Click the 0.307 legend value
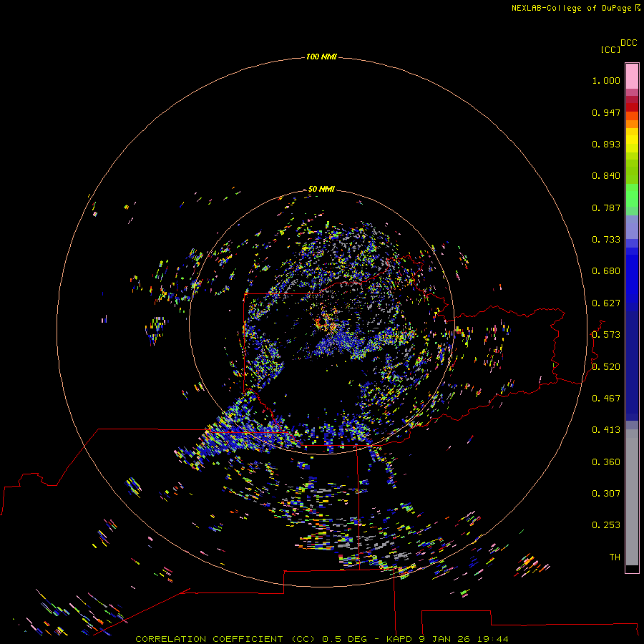The width and height of the screenshot is (644, 644). [606, 494]
